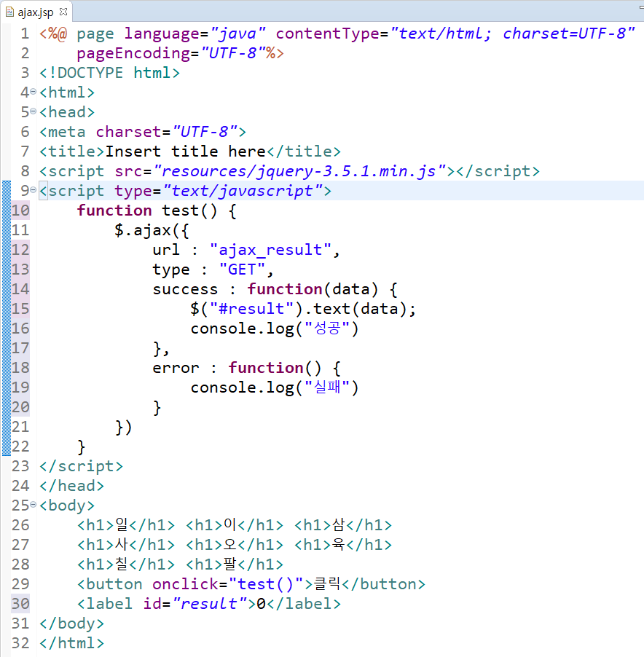644x657 pixels.
Task: Collapse the script fold on line 9
Action: point(33,190)
